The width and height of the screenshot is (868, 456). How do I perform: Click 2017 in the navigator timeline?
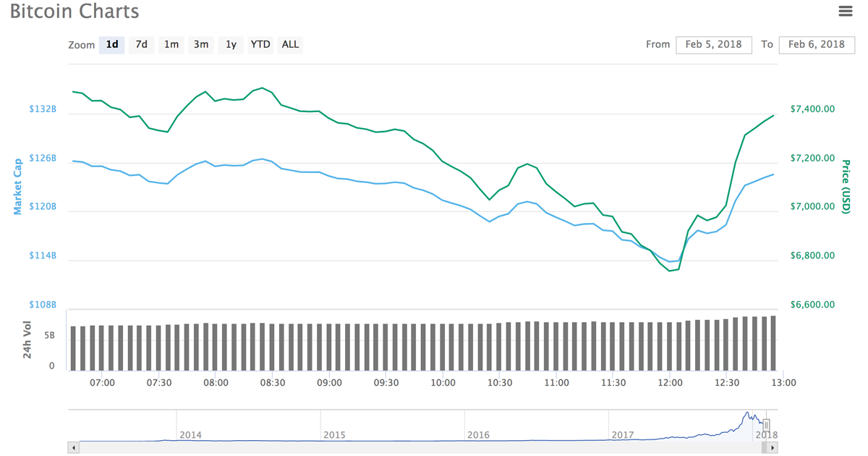(x=623, y=435)
